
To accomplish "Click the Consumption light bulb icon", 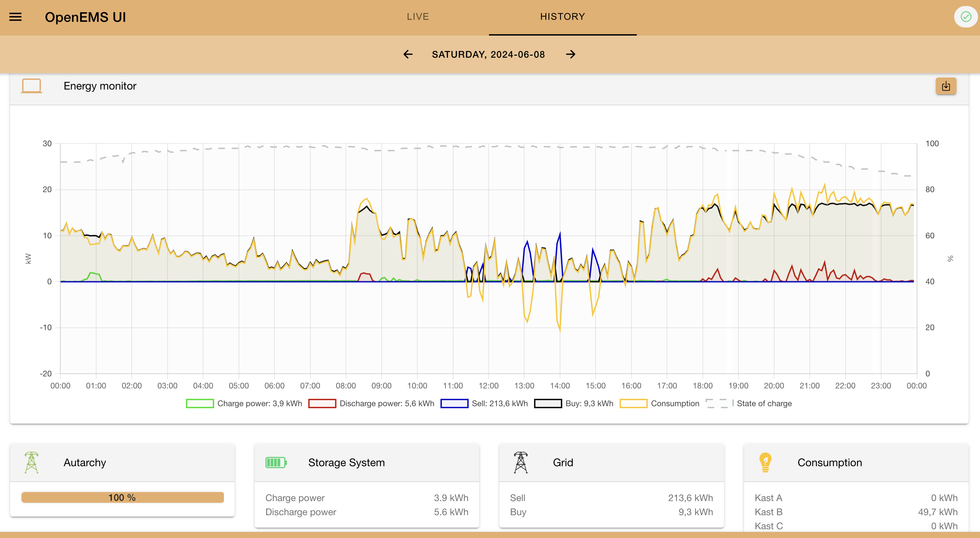I will click(x=765, y=462).
